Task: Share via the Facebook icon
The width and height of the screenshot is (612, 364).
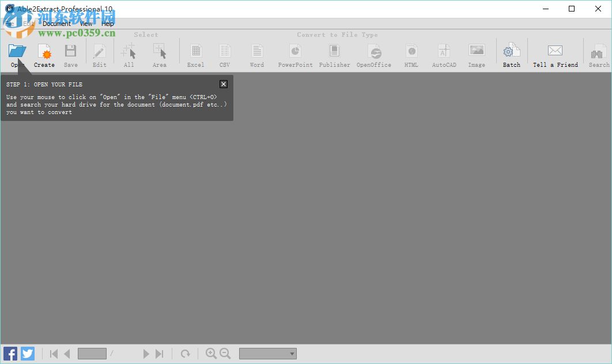Action: click(x=10, y=353)
